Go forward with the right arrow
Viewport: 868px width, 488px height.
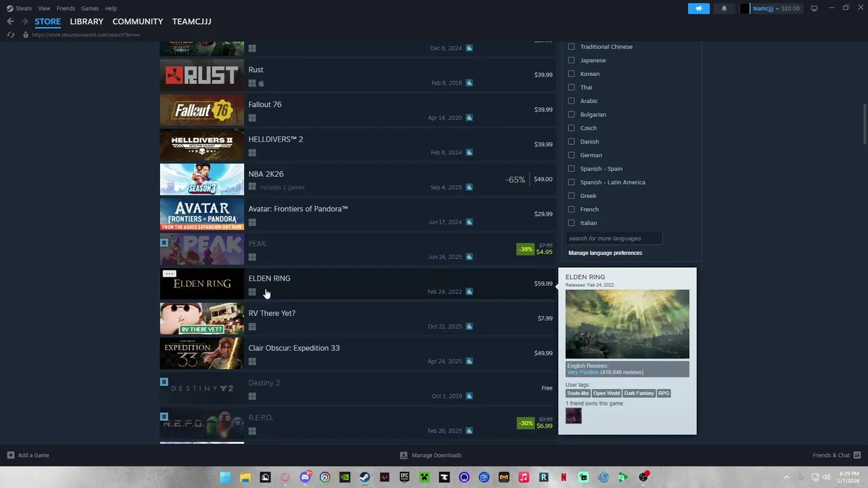[x=24, y=22]
